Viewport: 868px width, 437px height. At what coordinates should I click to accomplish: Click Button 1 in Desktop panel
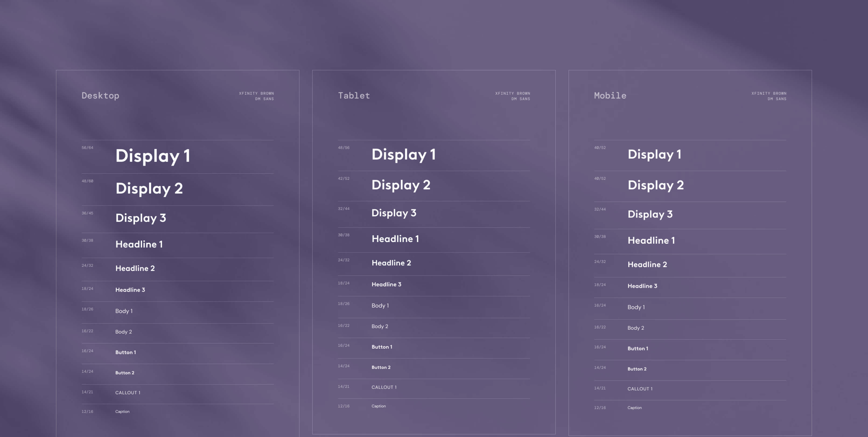click(x=125, y=352)
